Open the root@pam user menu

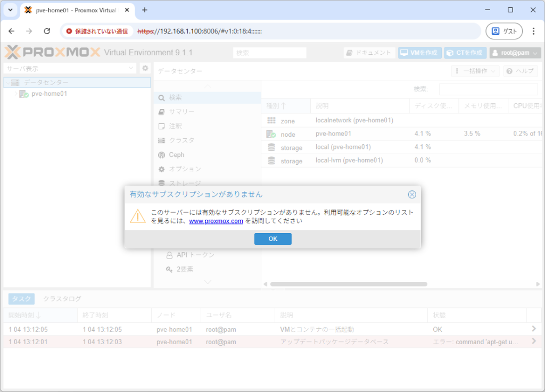pos(515,52)
